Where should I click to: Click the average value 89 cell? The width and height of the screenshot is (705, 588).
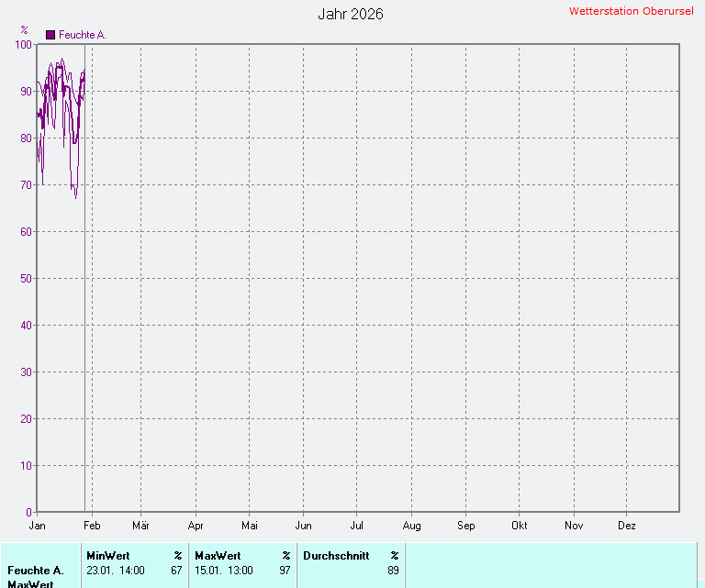coord(393,570)
